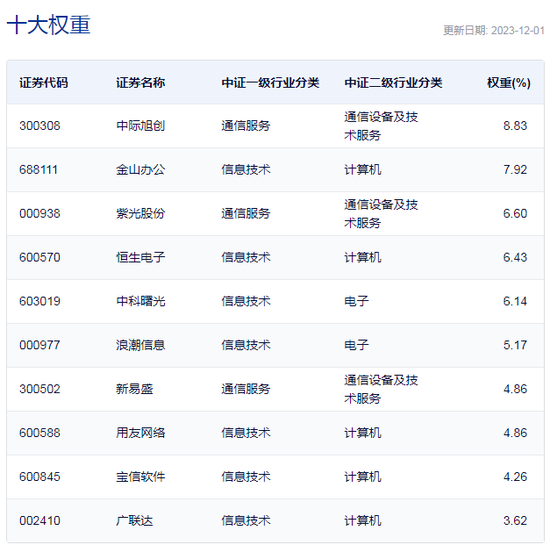
Task: Select the 证券名称 column header
Action: point(140,83)
